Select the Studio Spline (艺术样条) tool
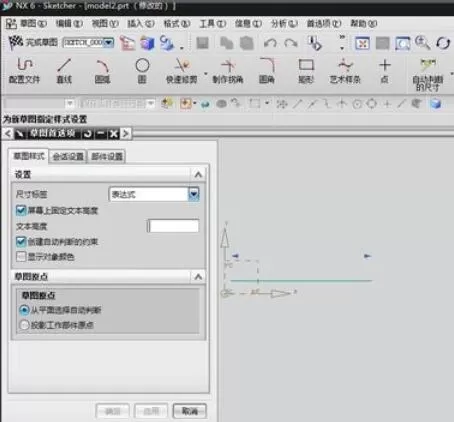The image size is (454, 422). pos(345,71)
